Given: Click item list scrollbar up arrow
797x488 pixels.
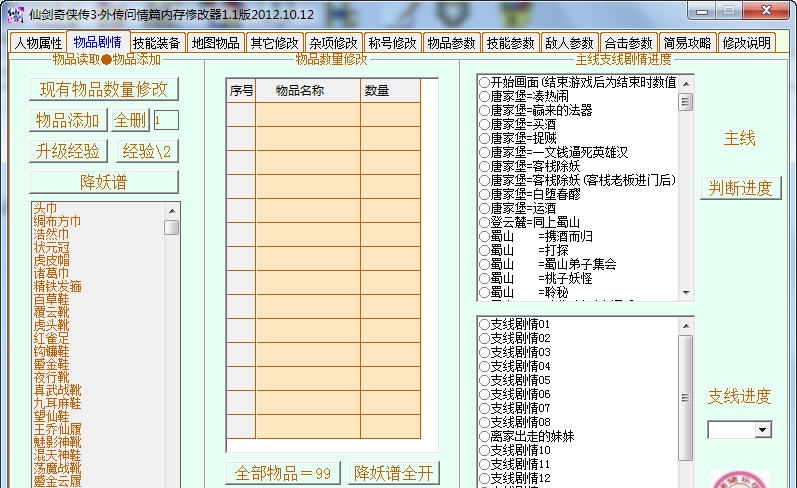Looking at the screenshot, I should [172, 211].
